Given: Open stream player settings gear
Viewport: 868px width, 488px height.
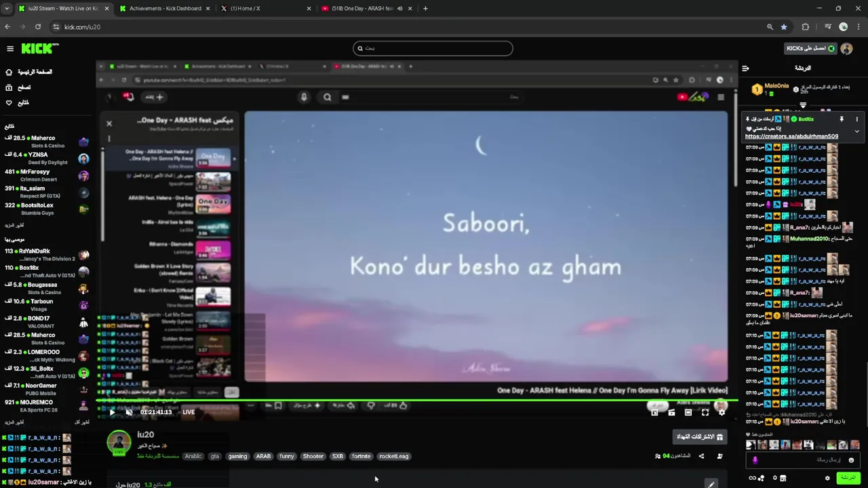Looking at the screenshot, I should point(722,412).
